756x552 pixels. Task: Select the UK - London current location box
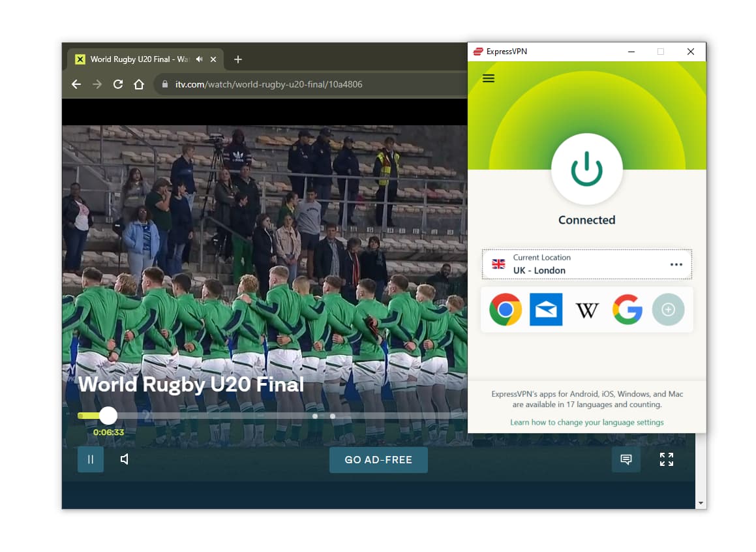click(x=586, y=264)
